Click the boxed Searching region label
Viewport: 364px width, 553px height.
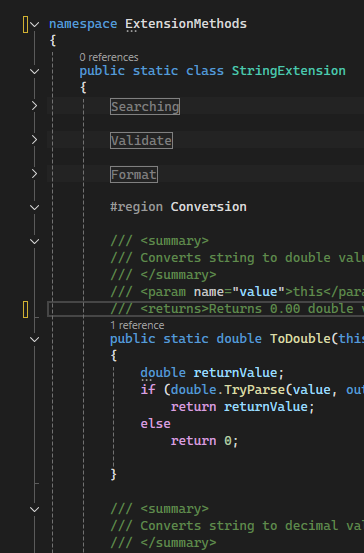tap(145, 107)
